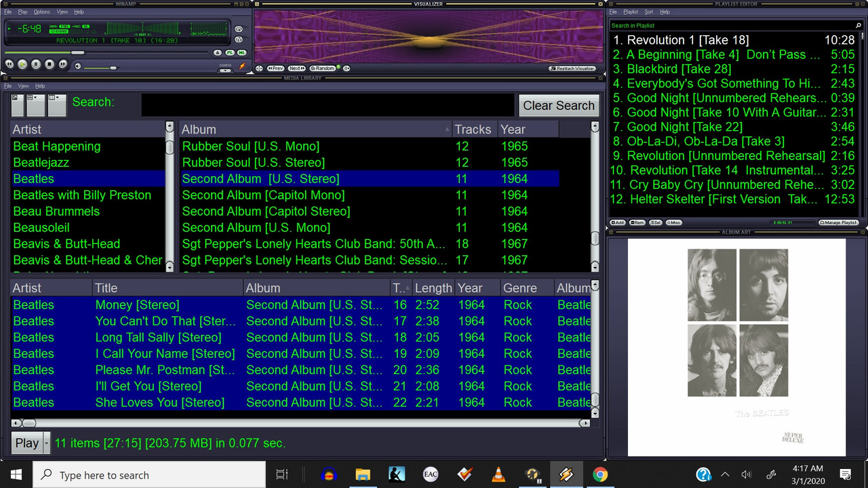This screenshot has width=868, height=488.
Task: Mute using the speaker icon in Winamp
Action: click(78, 66)
